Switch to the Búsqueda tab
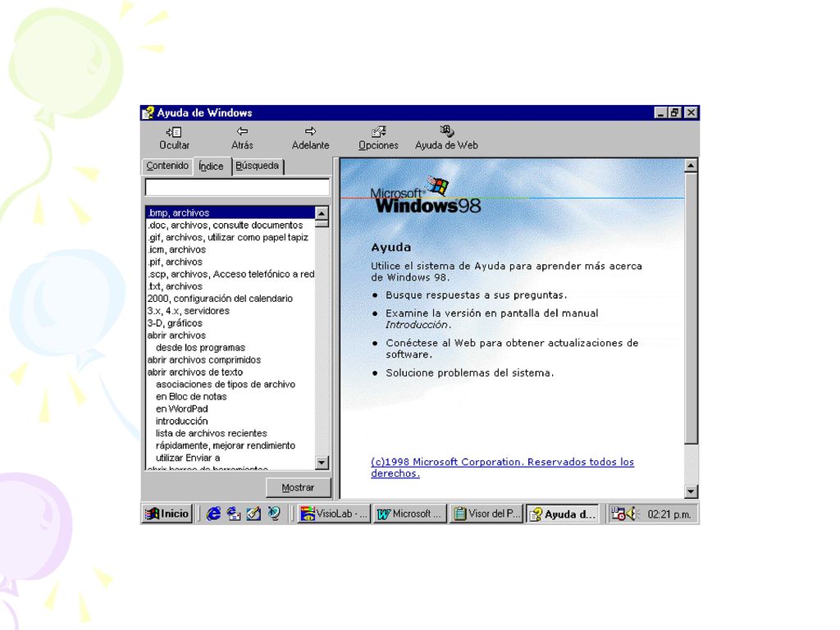Image resolution: width=840 pixels, height=630 pixels. tap(257, 166)
